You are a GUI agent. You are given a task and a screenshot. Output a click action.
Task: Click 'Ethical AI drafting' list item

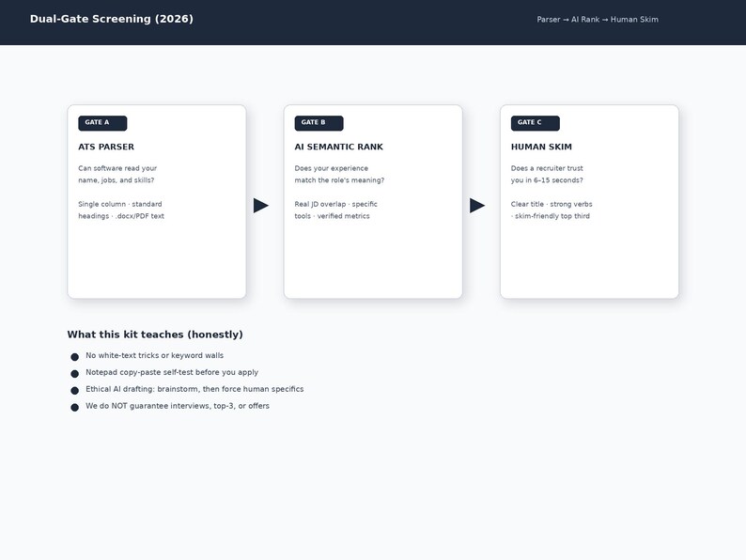click(x=194, y=389)
